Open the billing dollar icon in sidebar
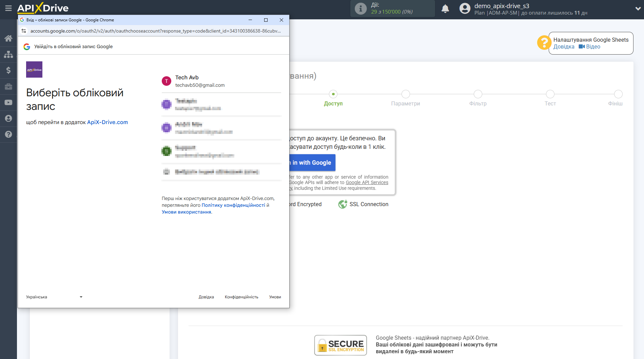The height and width of the screenshot is (359, 644). [x=8, y=70]
